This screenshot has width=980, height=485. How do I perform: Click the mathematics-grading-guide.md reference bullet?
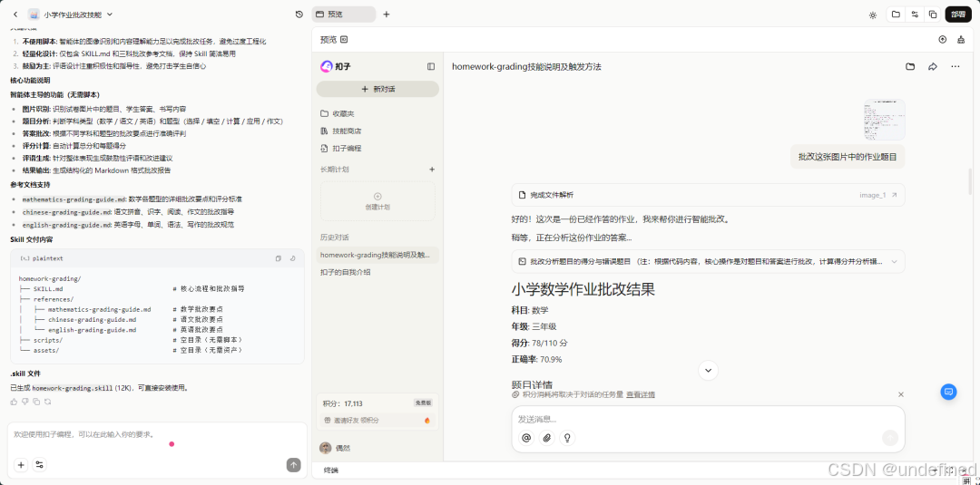[132, 199]
